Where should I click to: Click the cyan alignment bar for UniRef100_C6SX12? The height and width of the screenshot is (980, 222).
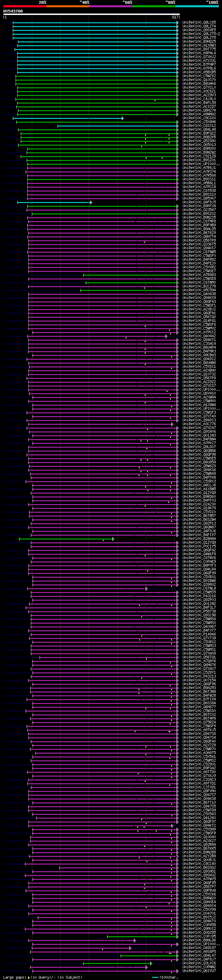pos(118,126)
